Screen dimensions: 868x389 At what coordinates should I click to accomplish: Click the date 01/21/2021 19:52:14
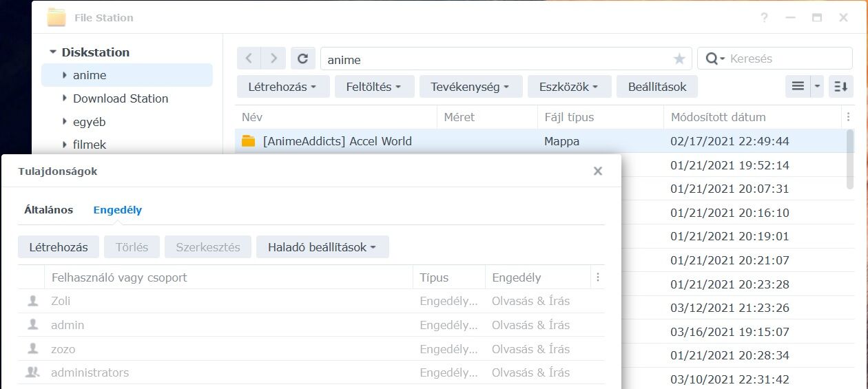[x=730, y=165]
